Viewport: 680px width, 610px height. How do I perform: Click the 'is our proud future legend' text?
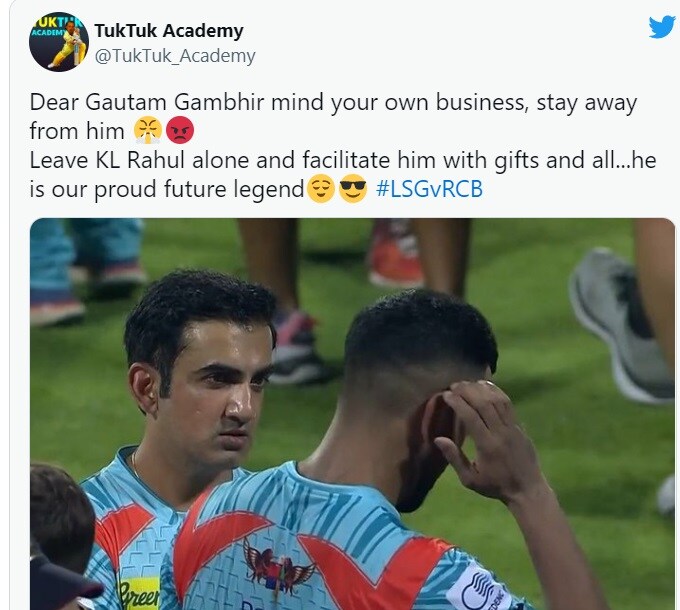pos(167,189)
